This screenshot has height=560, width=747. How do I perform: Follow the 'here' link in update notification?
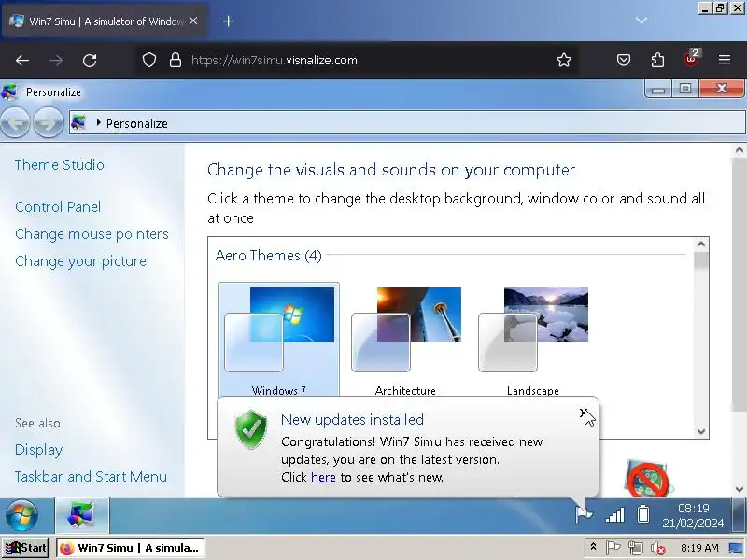(323, 477)
